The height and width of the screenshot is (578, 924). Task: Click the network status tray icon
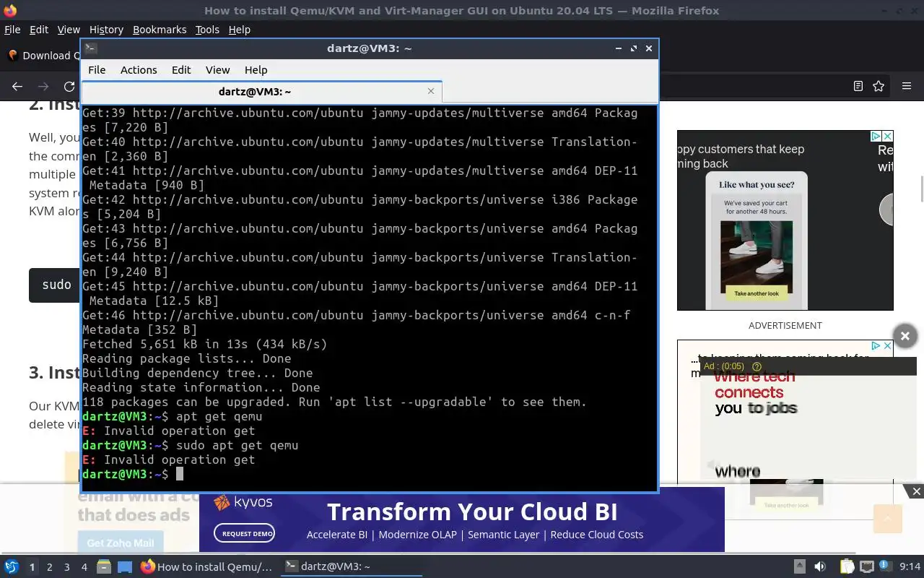[x=867, y=567]
